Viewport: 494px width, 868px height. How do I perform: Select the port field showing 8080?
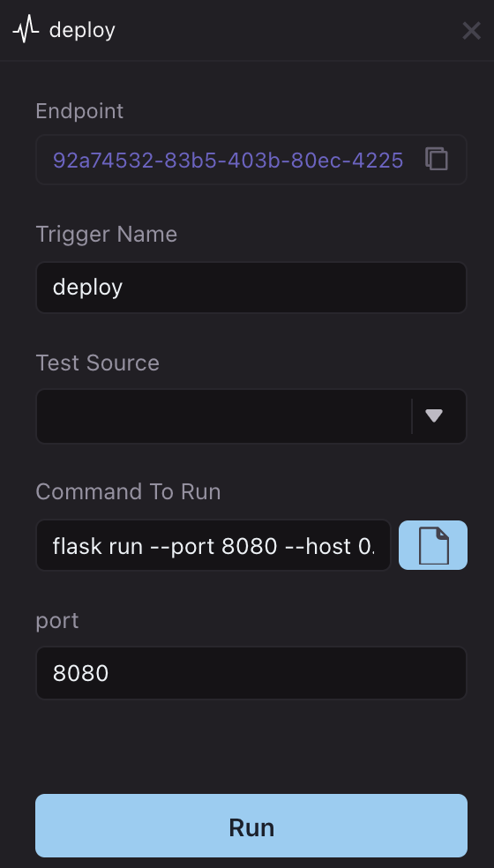251,673
